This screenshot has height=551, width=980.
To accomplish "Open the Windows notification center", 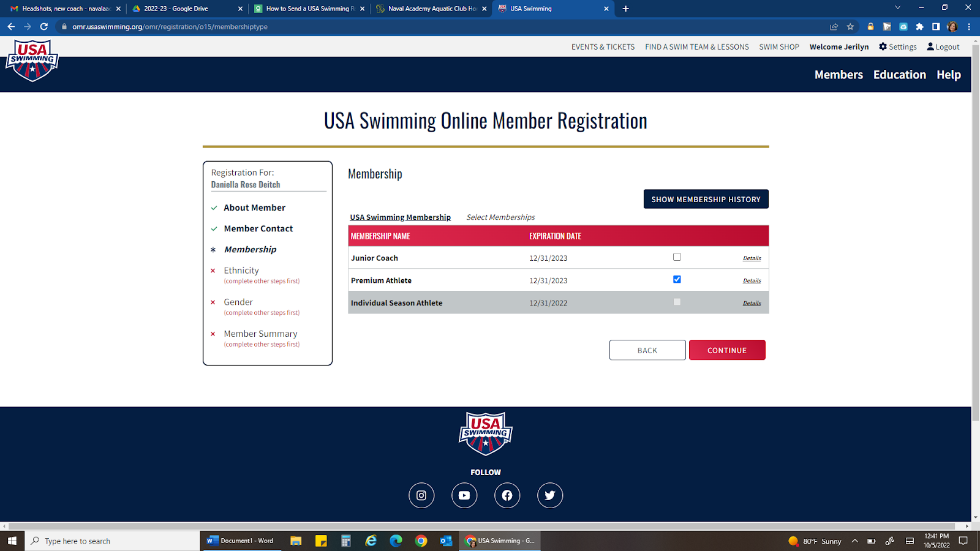I will click(963, 541).
